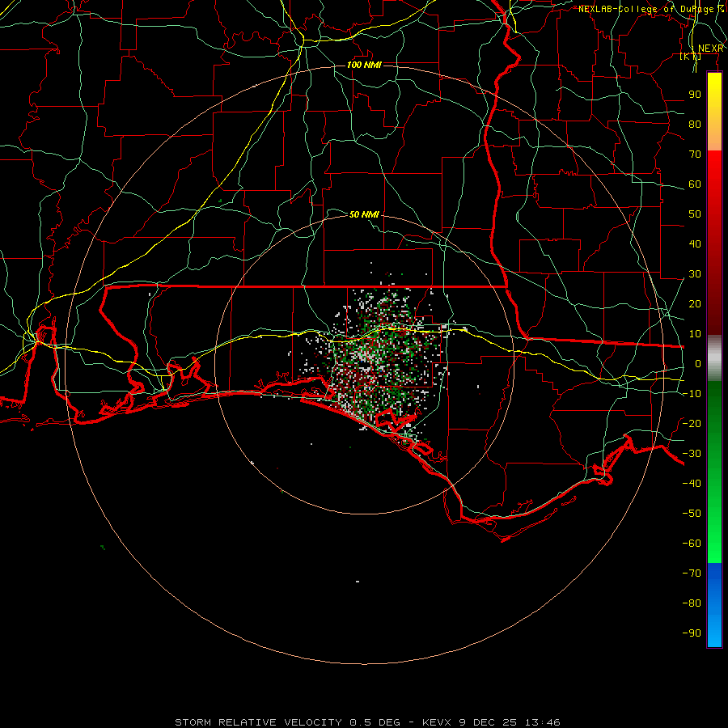Click the Storm Relative Velocity caption at bottom
728x728 pixels.
coord(367,722)
